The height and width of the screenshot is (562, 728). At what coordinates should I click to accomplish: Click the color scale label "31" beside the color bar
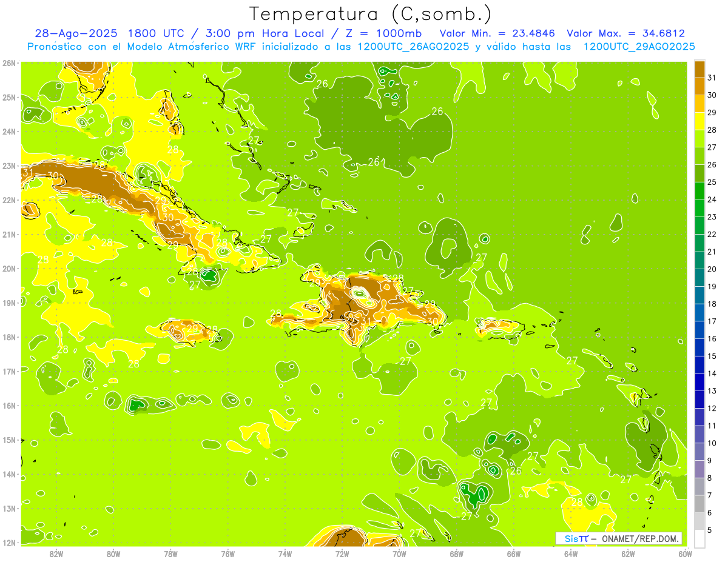pos(712,78)
